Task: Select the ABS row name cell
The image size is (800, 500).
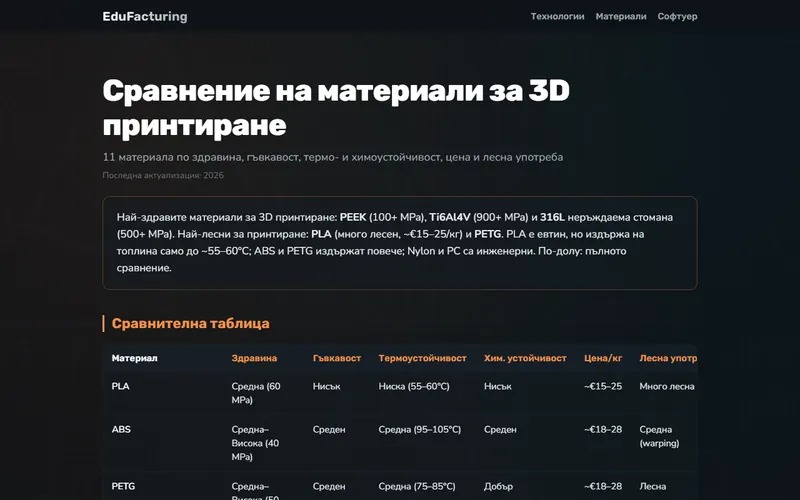Action: point(121,430)
